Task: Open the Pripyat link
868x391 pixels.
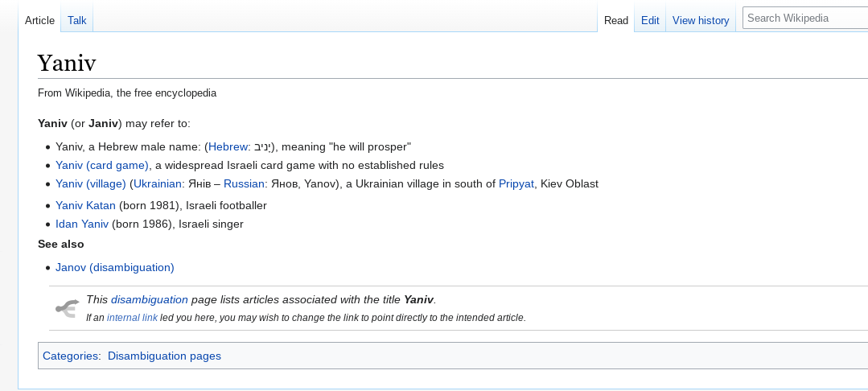Action: point(516,184)
